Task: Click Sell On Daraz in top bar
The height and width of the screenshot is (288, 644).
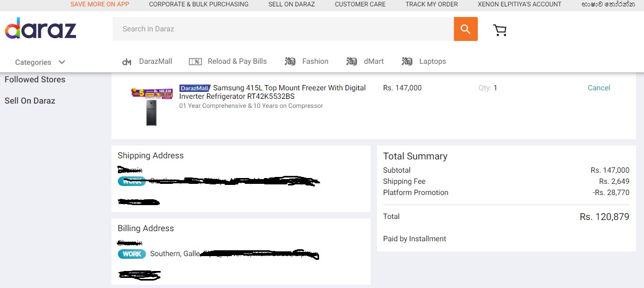Action: click(x=291, y=4)
